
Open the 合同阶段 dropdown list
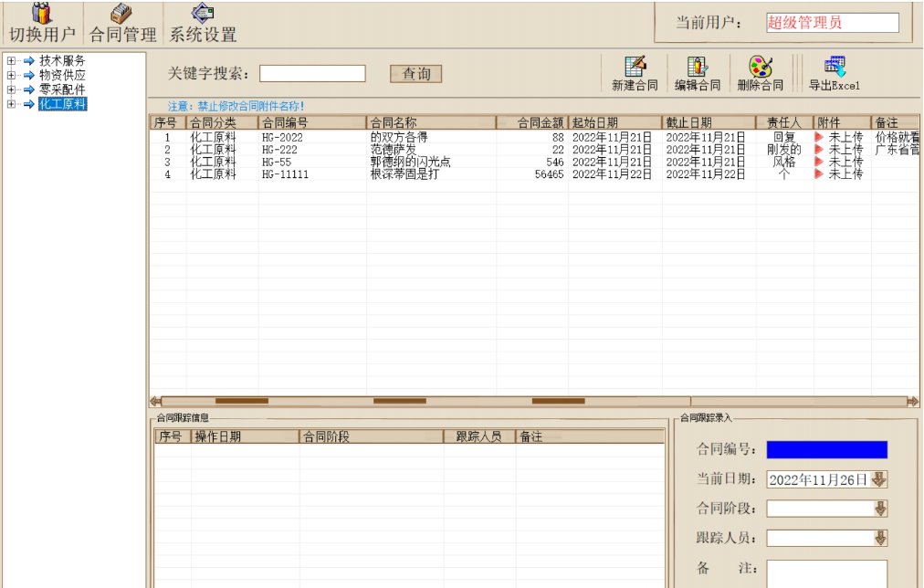(880, 509)
